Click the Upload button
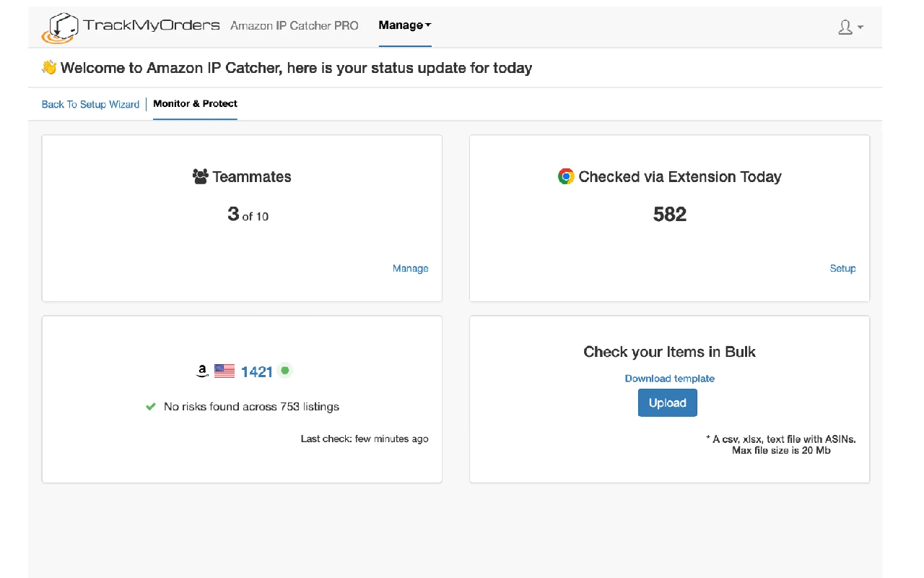This screenshot has height=578, width=924. (668, 403)
